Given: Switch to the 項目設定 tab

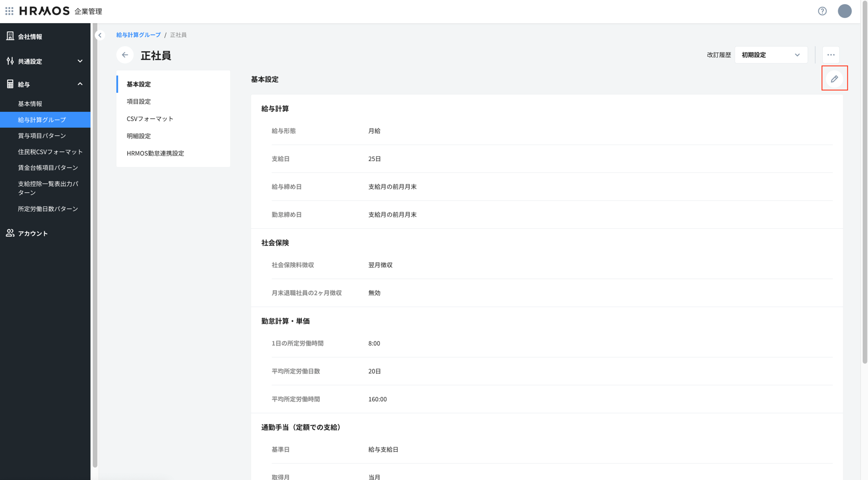Looking at the screenshot, I should [139, 102].
